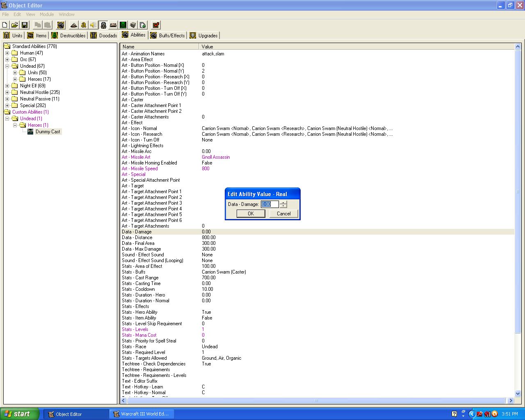Collapse the Undead (67) folder
Viewport: 525px width, 420px height.
click(x=7, y=66)
